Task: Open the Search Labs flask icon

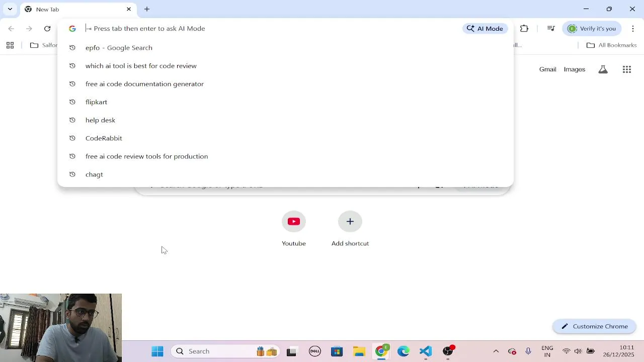Action: click(x=603, y=69)
